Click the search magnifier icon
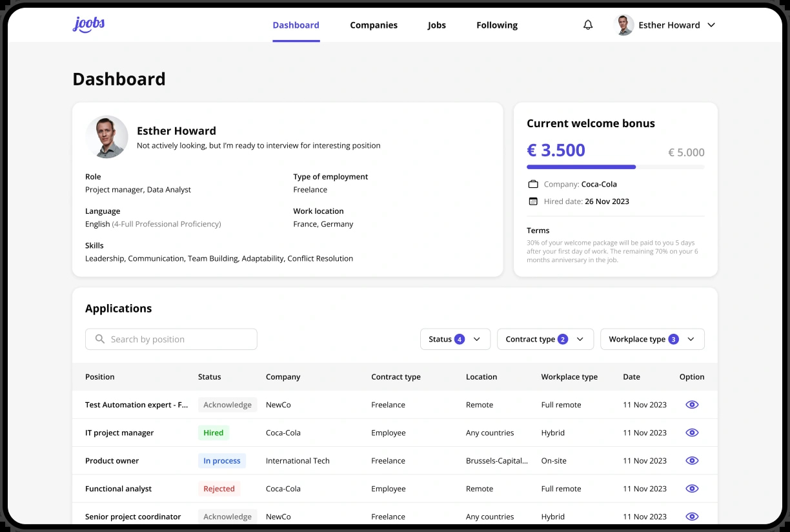The image size is (790, 532). point(100,339)
